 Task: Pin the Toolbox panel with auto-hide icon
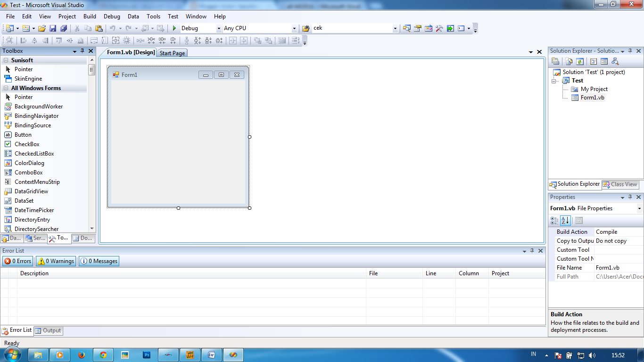coord(83,51)
